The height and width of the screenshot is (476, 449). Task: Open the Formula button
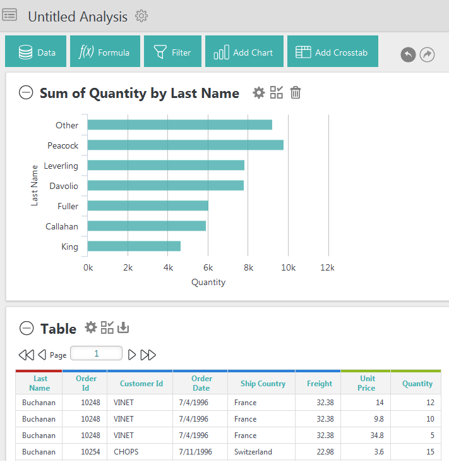click(x=105, y=51)
